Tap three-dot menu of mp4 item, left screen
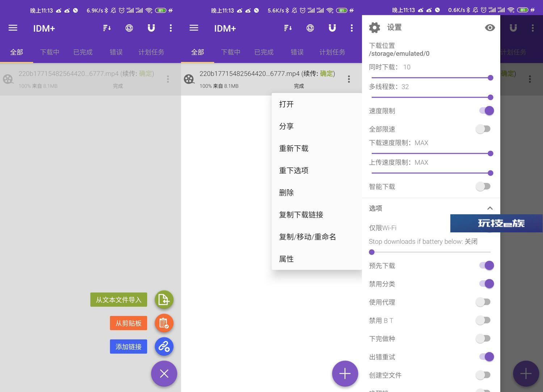Image resolution: width=543 pixels, height=392 pixels. [x=168, y=79]
